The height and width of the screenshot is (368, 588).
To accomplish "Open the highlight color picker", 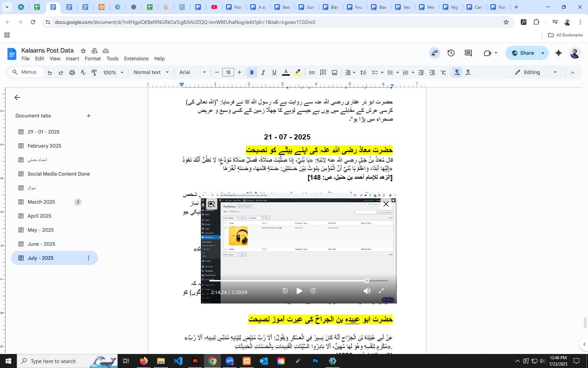I will (297, 73).
